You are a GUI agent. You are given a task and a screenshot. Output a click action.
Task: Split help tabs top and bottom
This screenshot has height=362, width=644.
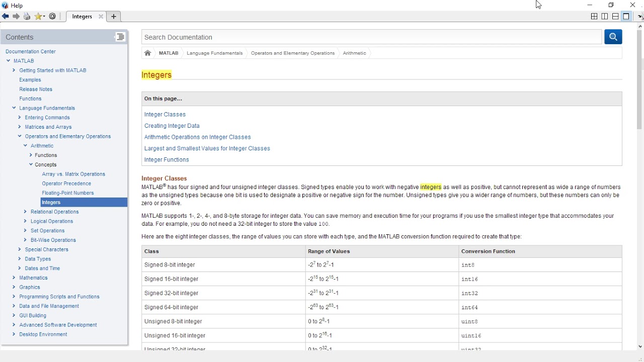[x=615, y=17]
